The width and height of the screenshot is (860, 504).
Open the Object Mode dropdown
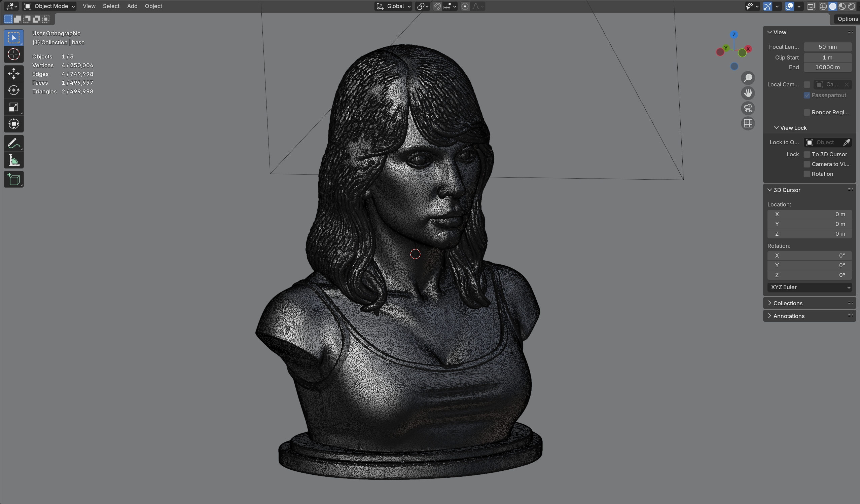click(49, 6)
